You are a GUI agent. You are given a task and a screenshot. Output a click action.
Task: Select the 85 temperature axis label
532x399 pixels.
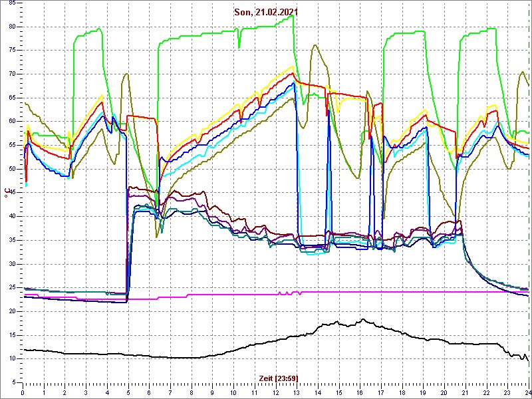tap(11, 3)
